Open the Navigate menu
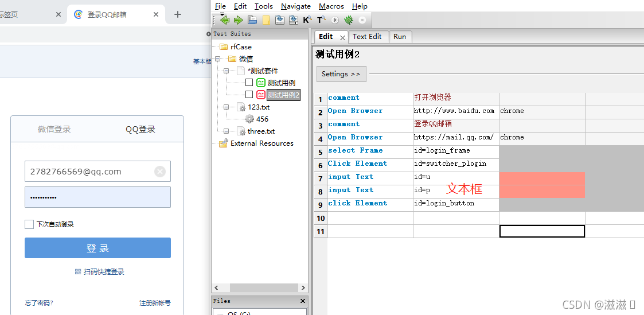The height and width of the screenshot is (315, 644). [296, 6]
